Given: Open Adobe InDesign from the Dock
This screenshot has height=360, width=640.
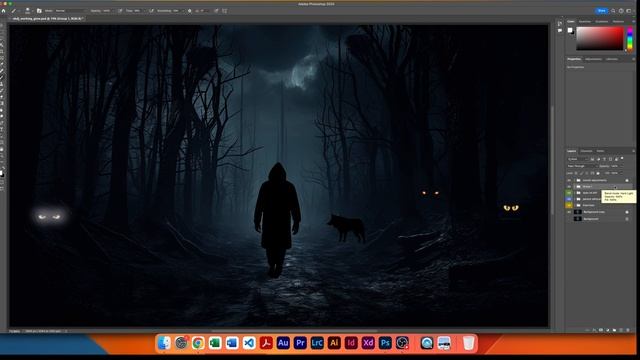Looking at the screenshot, I should point(351,343).
